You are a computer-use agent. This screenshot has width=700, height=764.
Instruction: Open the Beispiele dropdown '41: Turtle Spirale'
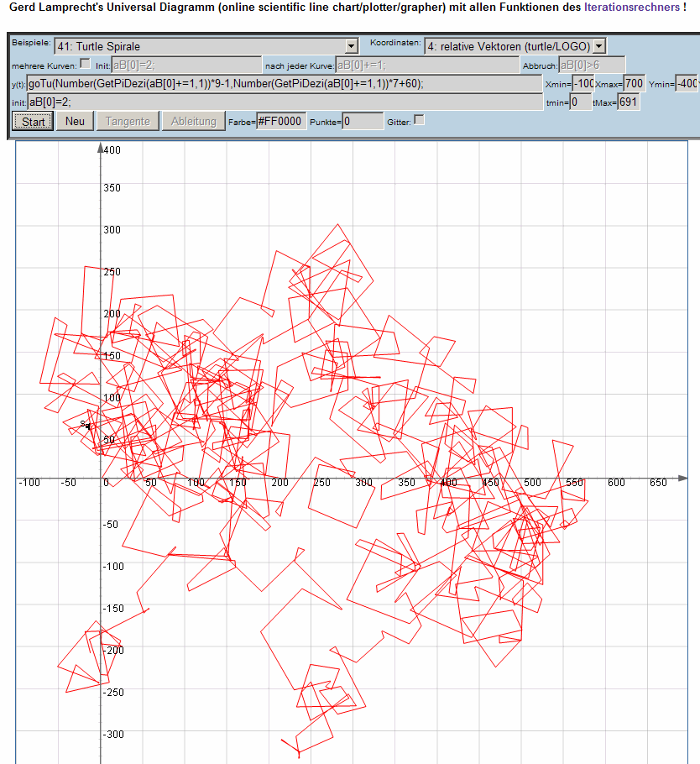(206, 46)
